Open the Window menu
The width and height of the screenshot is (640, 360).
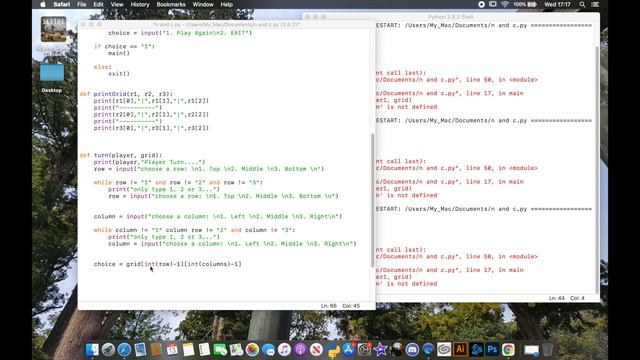point(203,4)
